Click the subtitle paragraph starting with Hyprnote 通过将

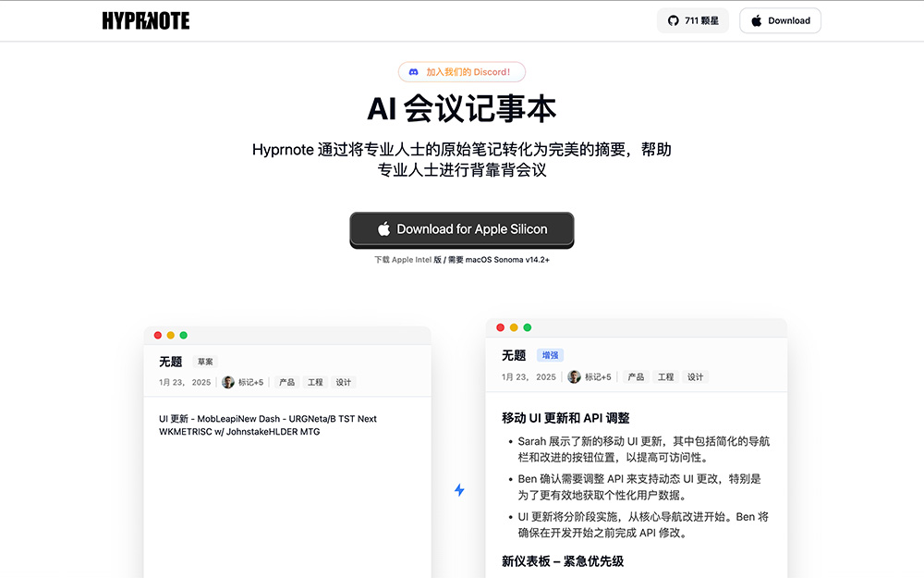tap(461, 160)
